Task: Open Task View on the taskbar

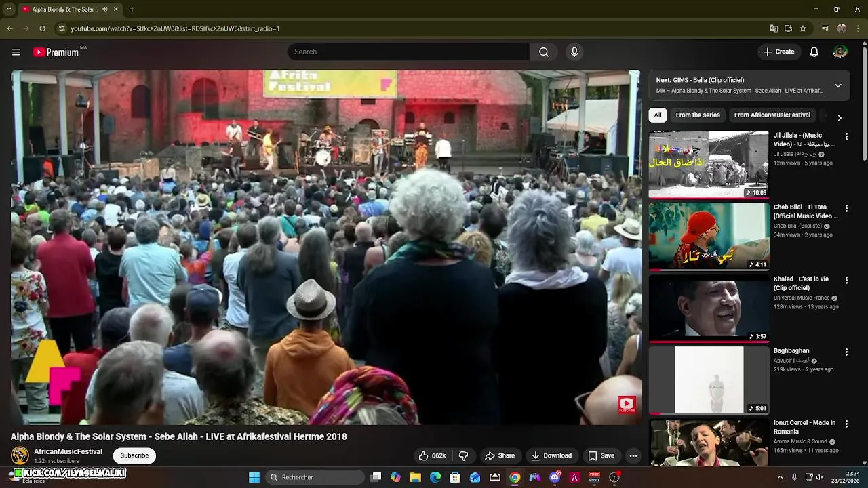Action: pyautogui.click(x=376, y=477)
